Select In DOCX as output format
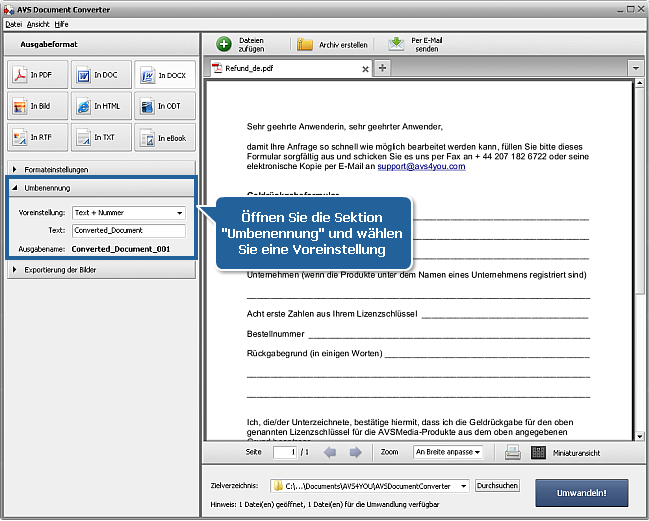Screen dimensions: 649x521 point(164,75)
